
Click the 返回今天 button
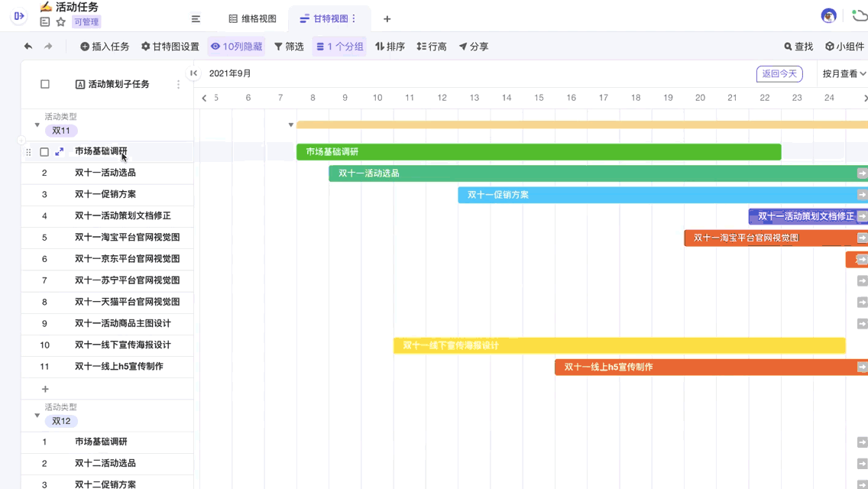779,74
